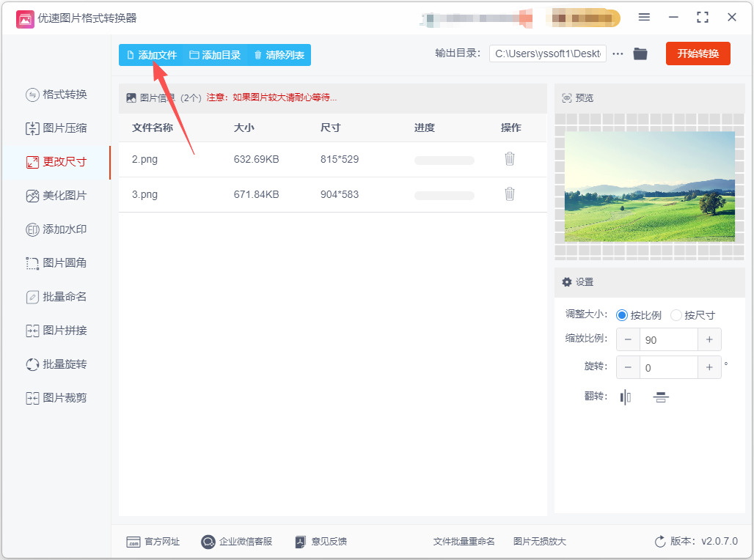Click the 815*529 dimension cell

[340, 159]
